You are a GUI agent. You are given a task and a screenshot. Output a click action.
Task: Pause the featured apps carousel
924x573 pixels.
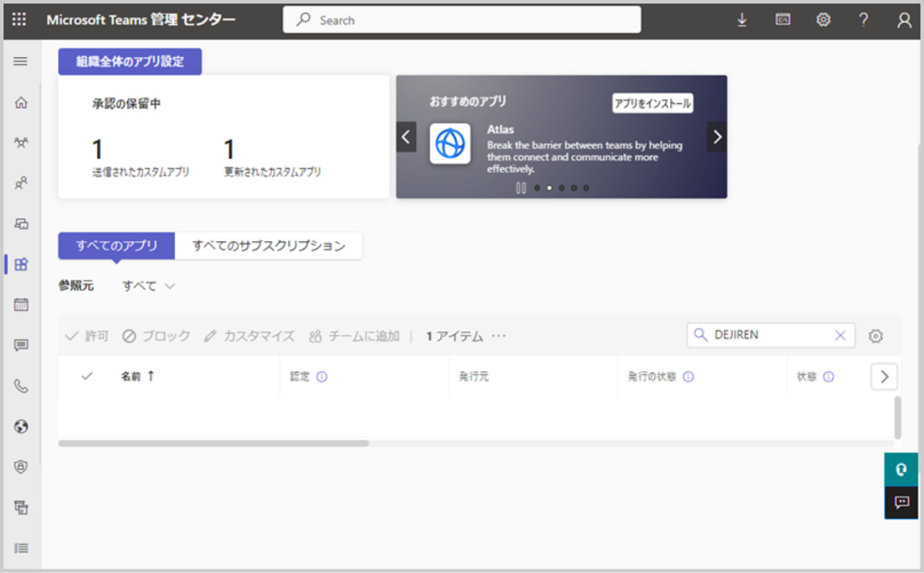click(521, 188)
